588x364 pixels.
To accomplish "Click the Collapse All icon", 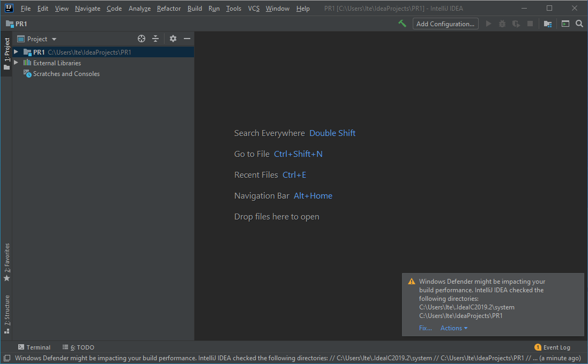I will tap(155, 39).
